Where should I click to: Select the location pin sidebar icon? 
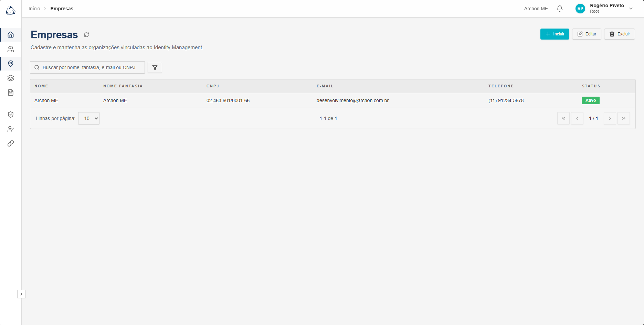(11, 64)
